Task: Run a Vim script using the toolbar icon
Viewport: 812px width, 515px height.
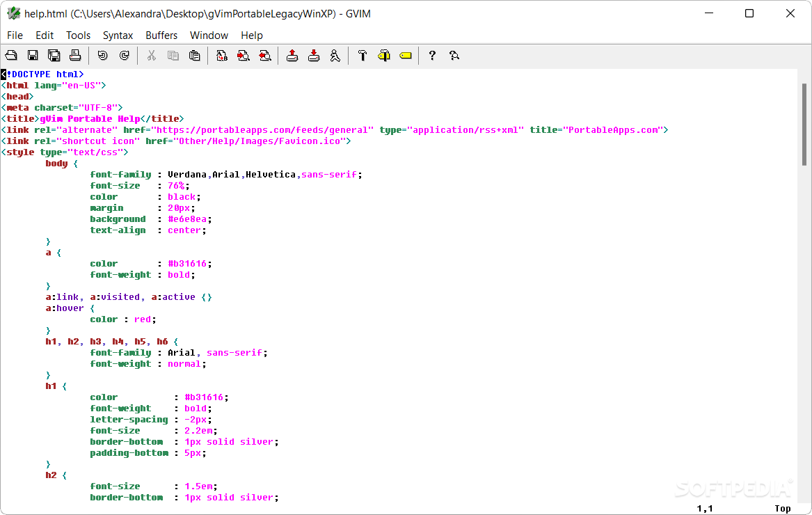Action: [x=335, y=56]
